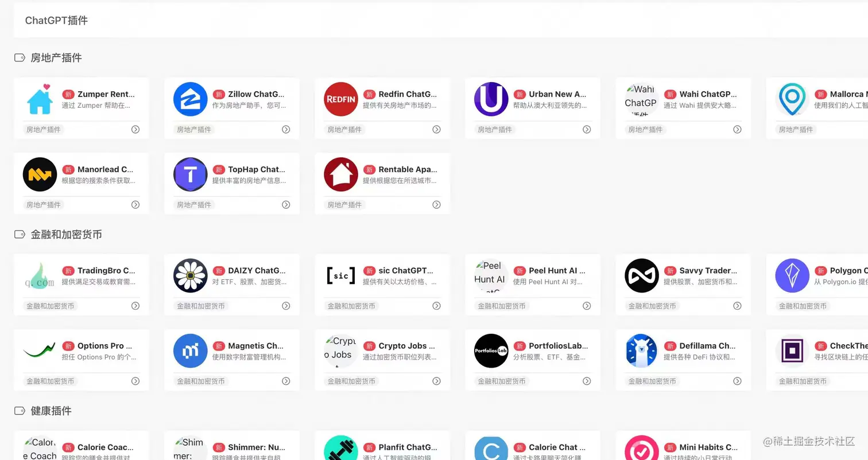The width and height of the screenshot is (868, 460).
Task: Click the Magnetis blue logo
Action: pos(191,351)
